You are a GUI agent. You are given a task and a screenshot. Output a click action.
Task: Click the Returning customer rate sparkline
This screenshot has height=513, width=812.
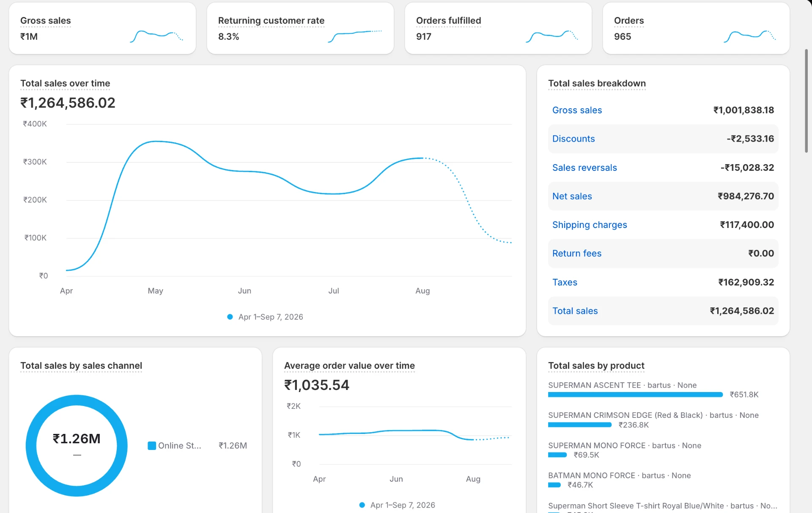click(x=354, y=36)
